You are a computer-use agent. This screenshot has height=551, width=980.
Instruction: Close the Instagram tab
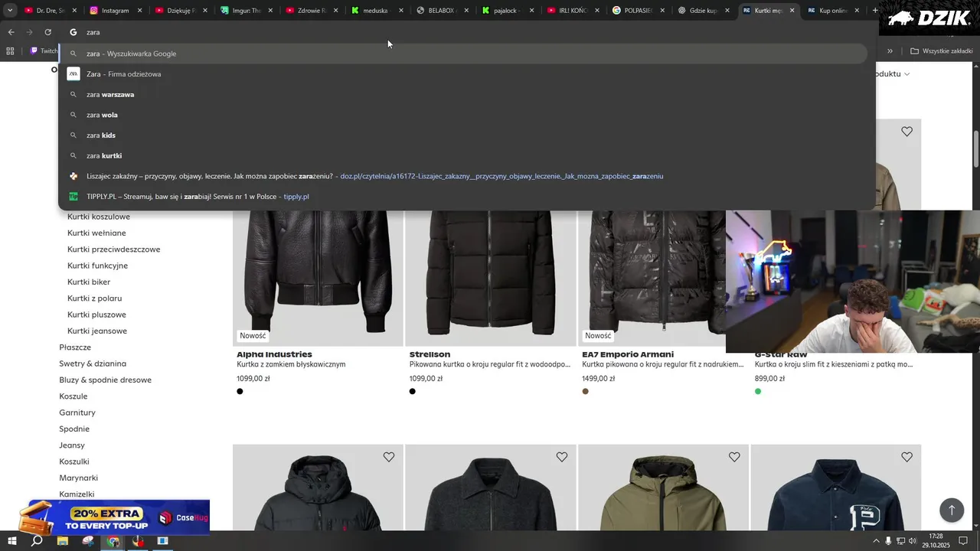140,11
